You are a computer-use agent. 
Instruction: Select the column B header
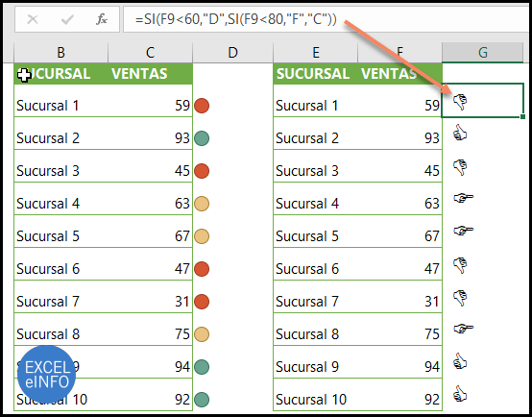tap(60, 52)
